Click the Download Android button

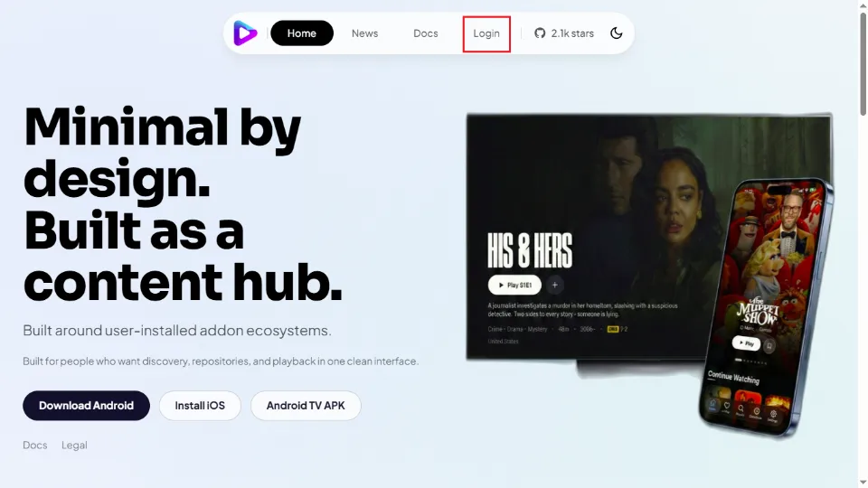coord(87,406)
